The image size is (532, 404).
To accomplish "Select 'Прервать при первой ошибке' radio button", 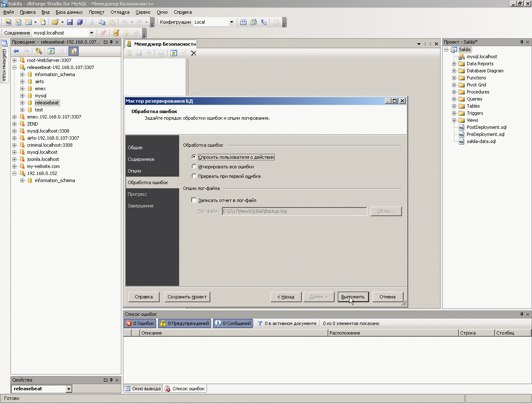I will 194,176.
